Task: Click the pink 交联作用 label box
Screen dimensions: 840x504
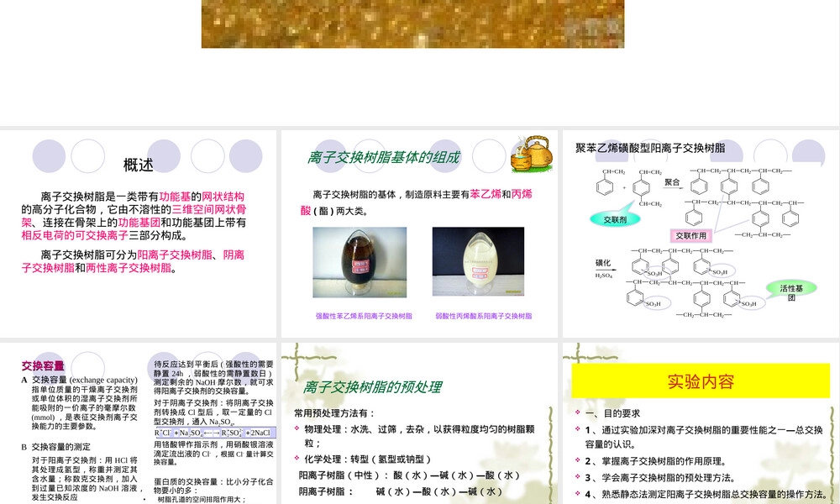Action: 690,236
